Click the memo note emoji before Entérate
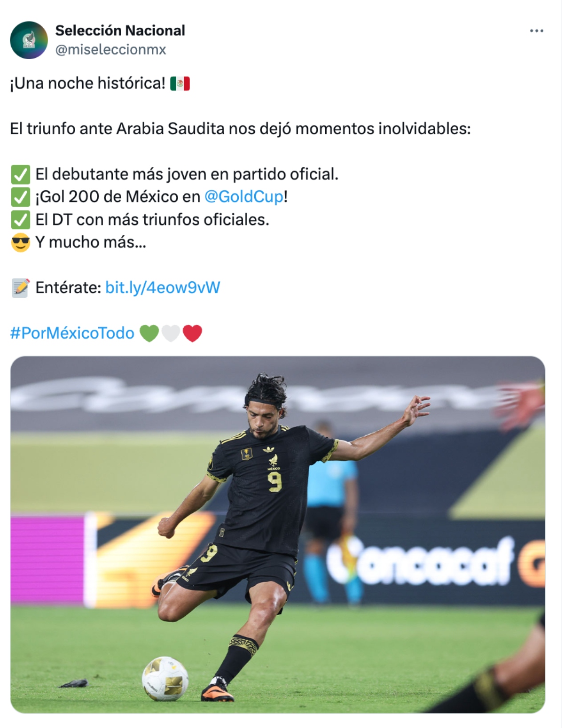564x728 pixels. (20, 287)
